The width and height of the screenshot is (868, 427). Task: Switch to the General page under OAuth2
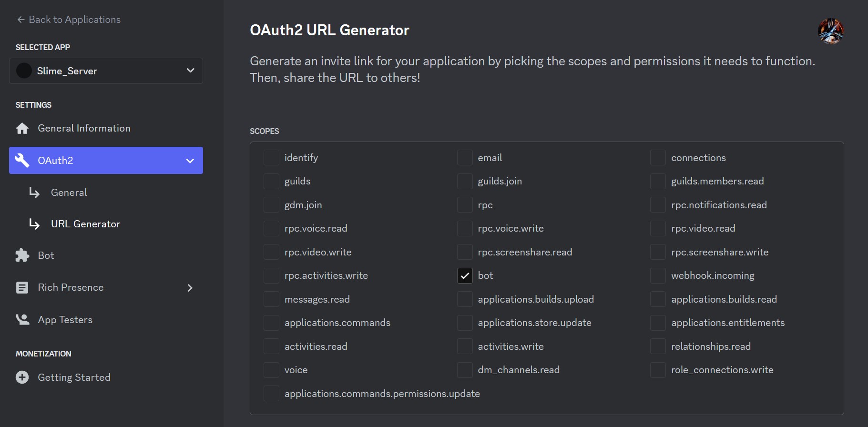69,192
